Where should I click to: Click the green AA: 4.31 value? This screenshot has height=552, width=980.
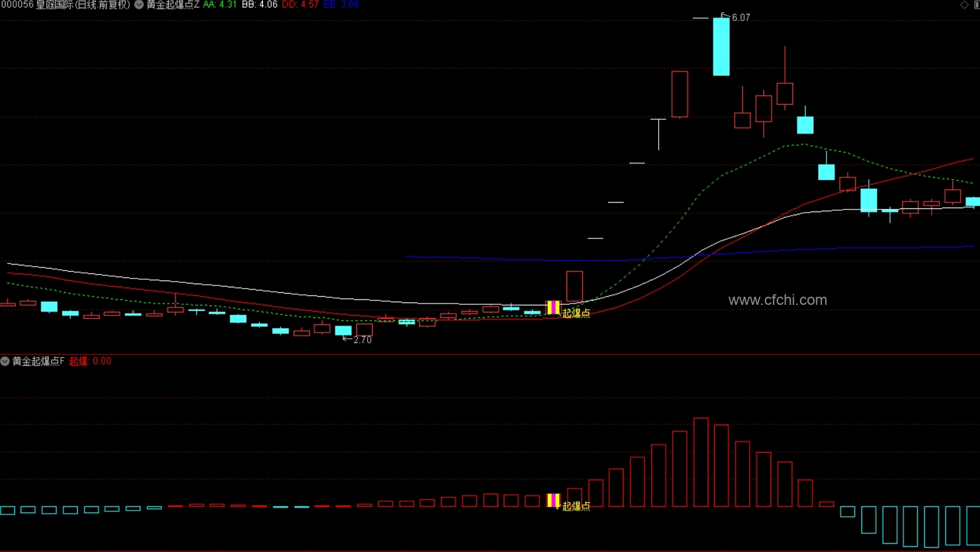point(220,4)
